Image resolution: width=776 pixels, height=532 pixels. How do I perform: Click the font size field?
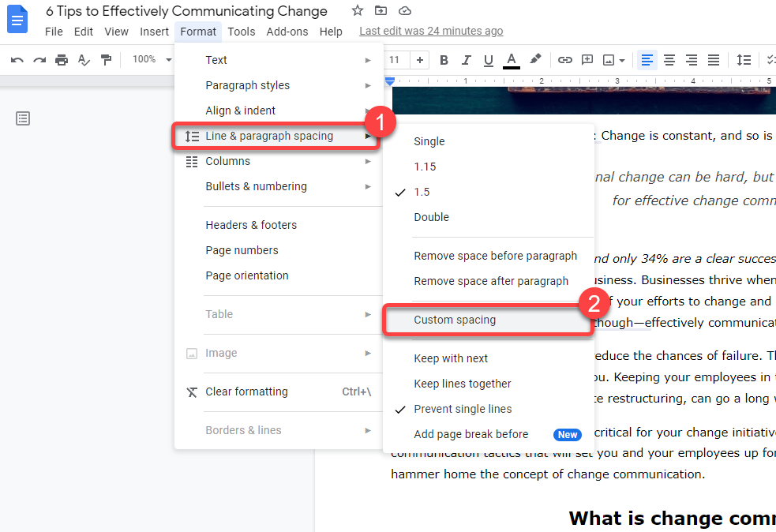(x=395, y=60)
